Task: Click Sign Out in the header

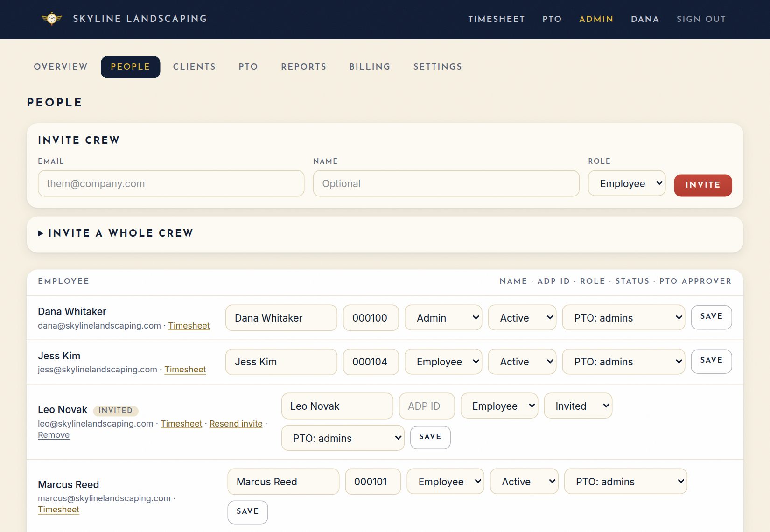Action: pyautogui.click(x=701, y=19)
